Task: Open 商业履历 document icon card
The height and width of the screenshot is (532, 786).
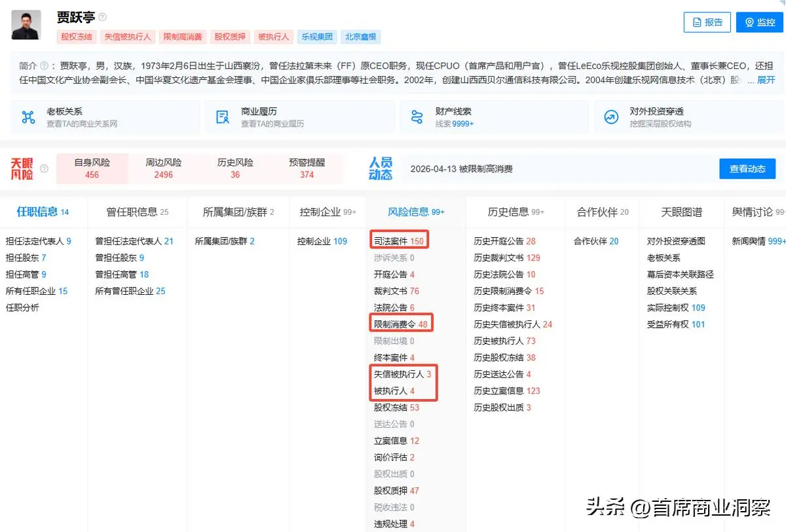Action: (x=300, y=117)
